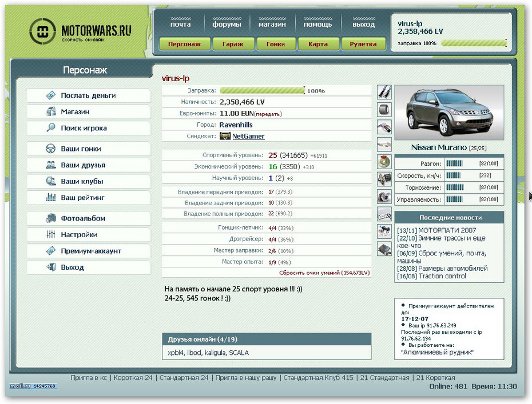The width and height of the screenshot is (532, 404).
Task: Open the exhaust pipe part icon
Action: (x=384, y=127)
